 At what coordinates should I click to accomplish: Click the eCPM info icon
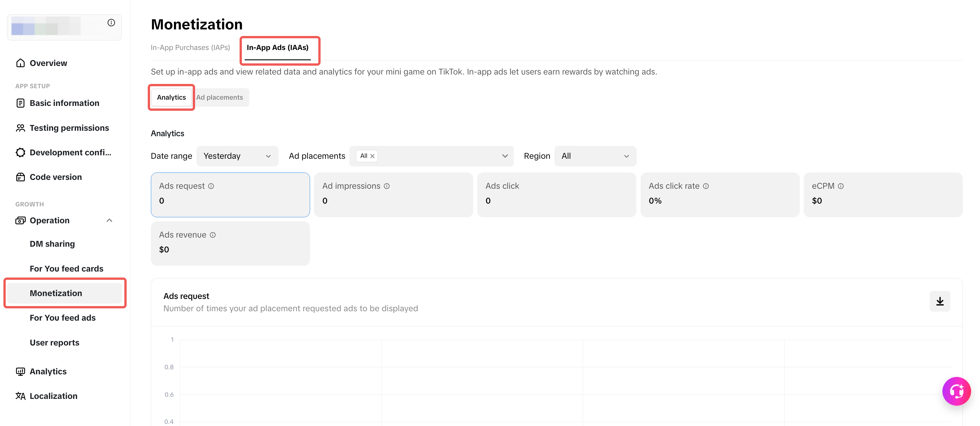840,186
